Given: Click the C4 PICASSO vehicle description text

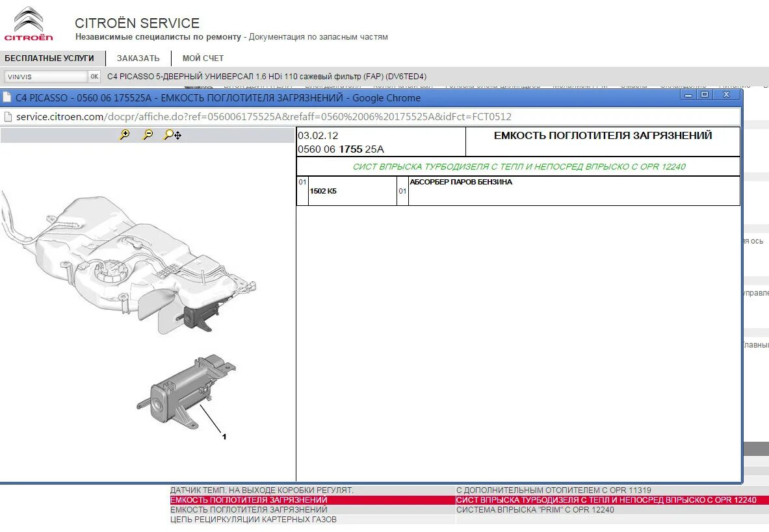Looking at the screenshot, I should pyautogui.click(x=267, y=77).
